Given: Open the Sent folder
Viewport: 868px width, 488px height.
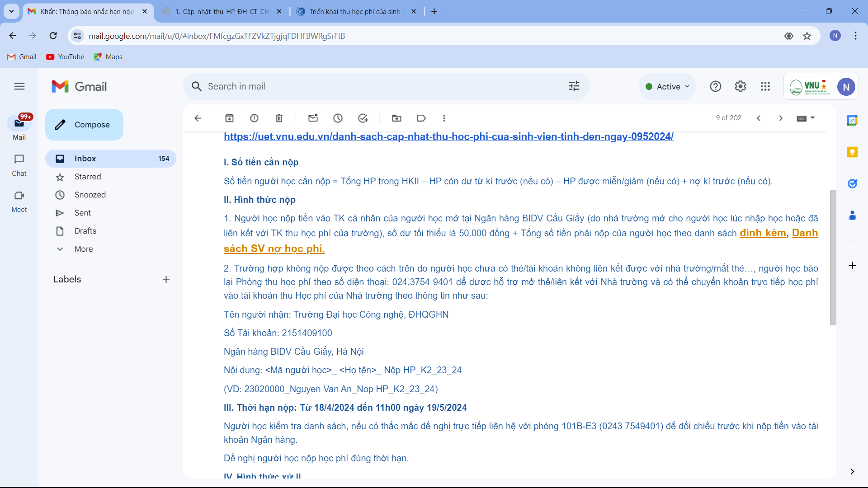Looking at the screenshot, I should 110,213.
